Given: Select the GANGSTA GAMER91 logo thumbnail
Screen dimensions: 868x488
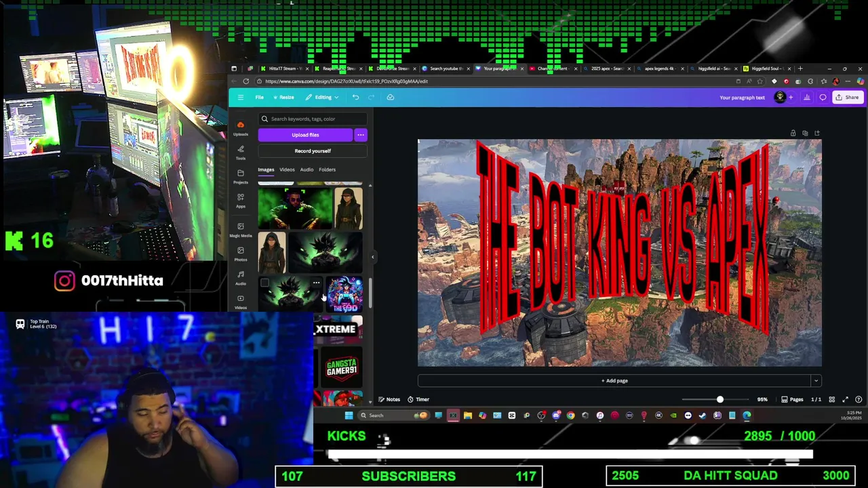Looking at the screenshot, I should click(x=341, y=367).
